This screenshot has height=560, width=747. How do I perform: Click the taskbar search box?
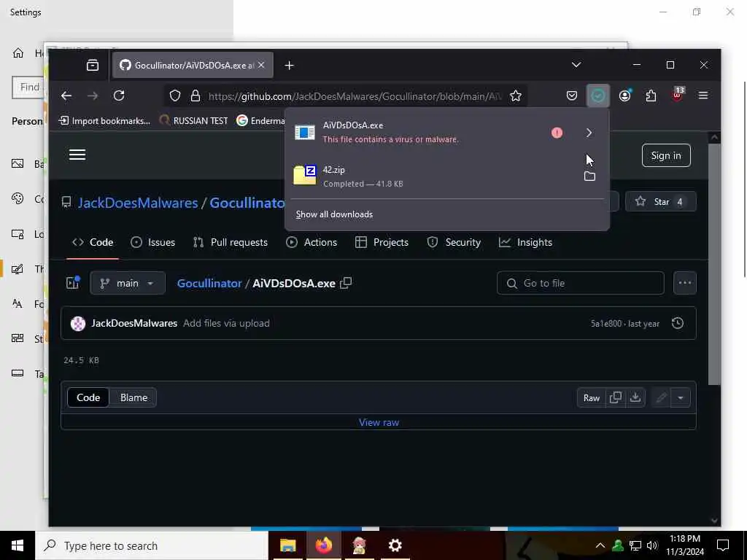click(x=152, y=545)
